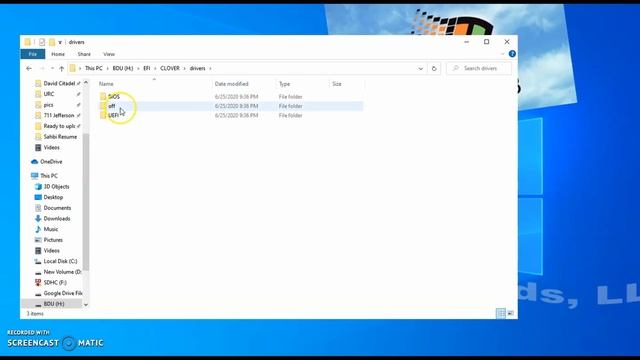640x360 pixels.
Task: Click off folder's File folder type cell
Action: pos(290,106)
